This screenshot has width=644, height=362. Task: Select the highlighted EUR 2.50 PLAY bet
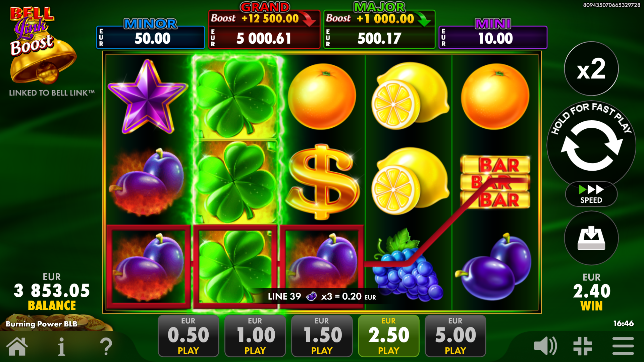[x=388, y=336]
